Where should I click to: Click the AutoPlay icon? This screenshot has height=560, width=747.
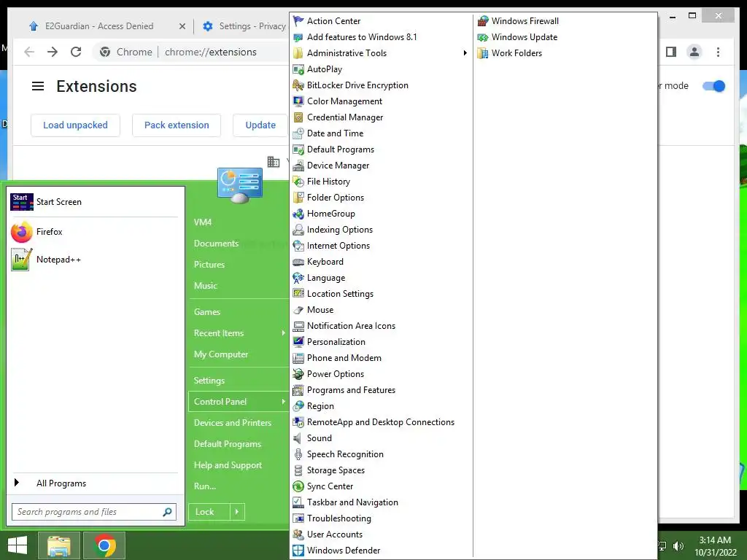(x=298, y=69)
